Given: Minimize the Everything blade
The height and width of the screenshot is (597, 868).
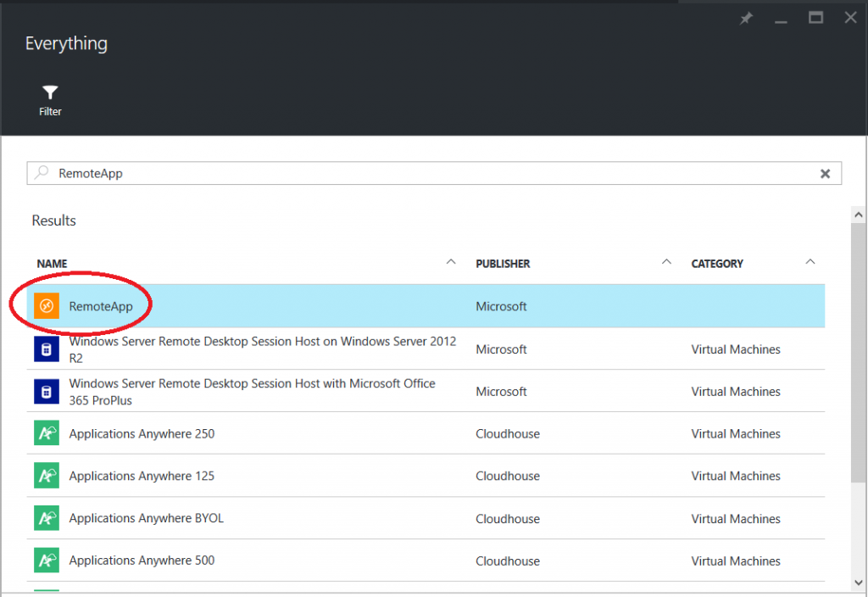Looking at the screenshot, I should click(x=781, y=21).
